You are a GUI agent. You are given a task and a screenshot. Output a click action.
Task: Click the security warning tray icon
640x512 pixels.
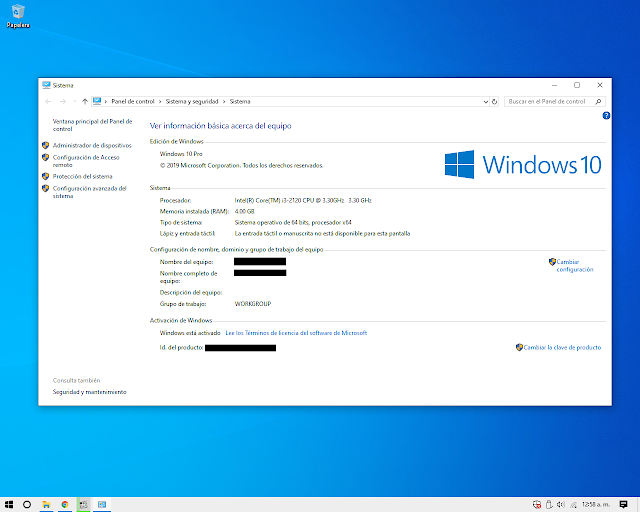pyautogui.click(x=537, y=505)
